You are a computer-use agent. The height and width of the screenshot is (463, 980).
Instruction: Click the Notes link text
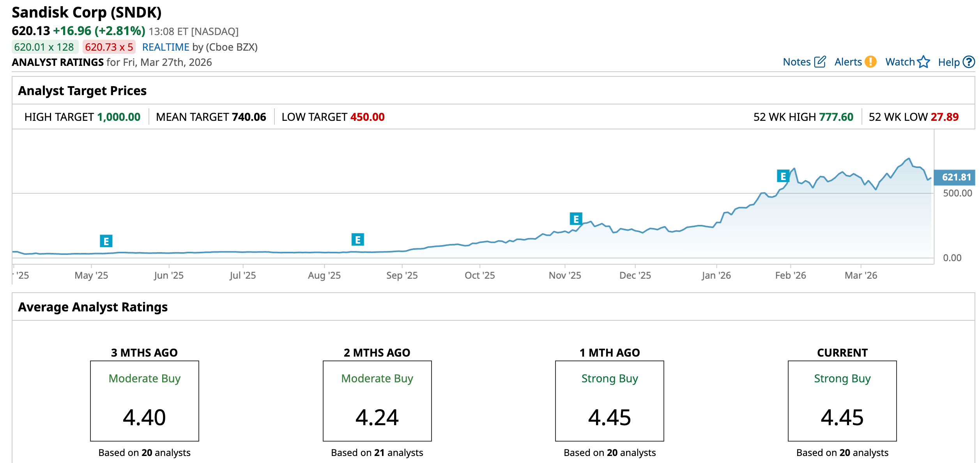pos(796,62)
